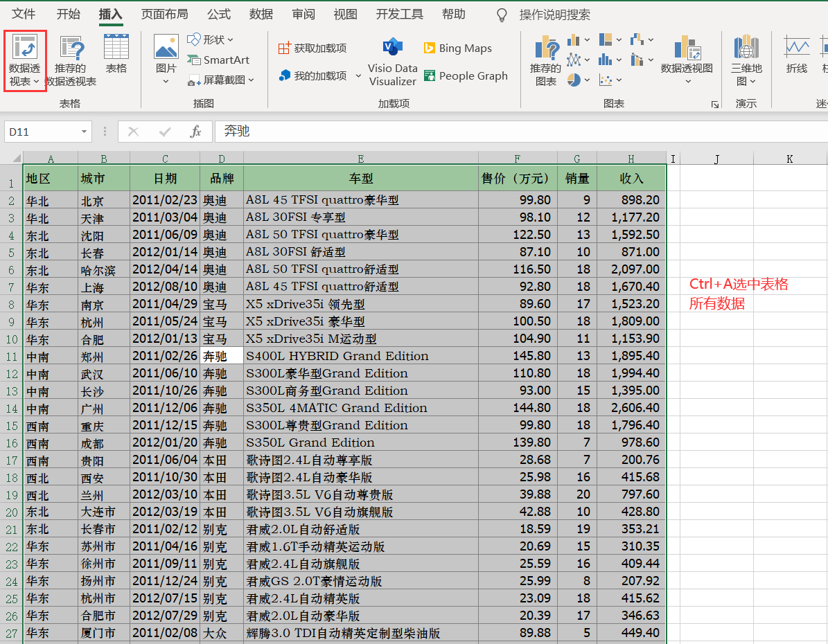Open 我的加载项 my add-ins
828x644 pixels.
pyautogui.click(x=313, y=75)
